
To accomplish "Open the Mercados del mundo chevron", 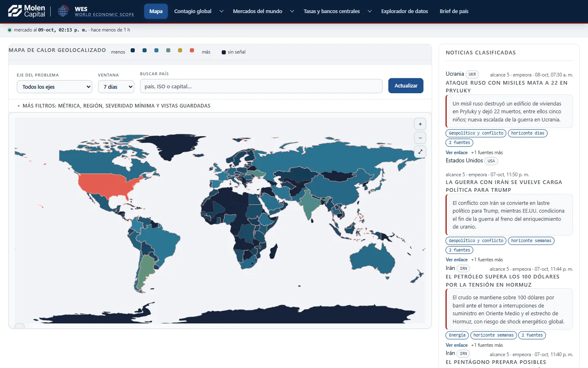I will 292,11.
